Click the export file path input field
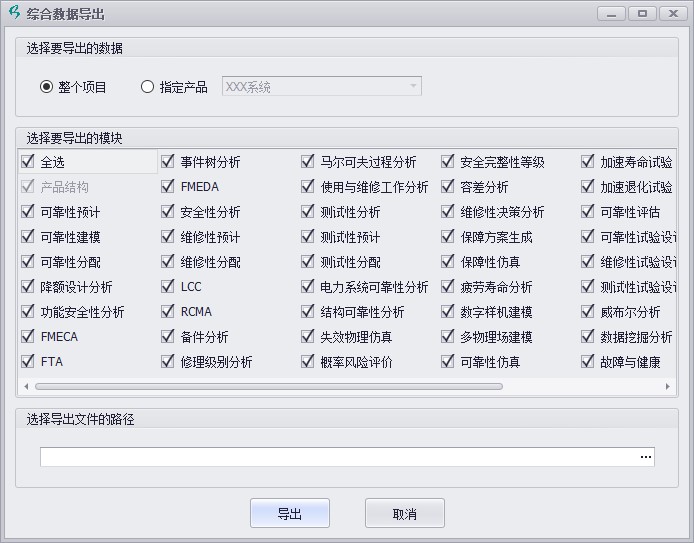The image size is (694, 543). [x=336, y=457]
